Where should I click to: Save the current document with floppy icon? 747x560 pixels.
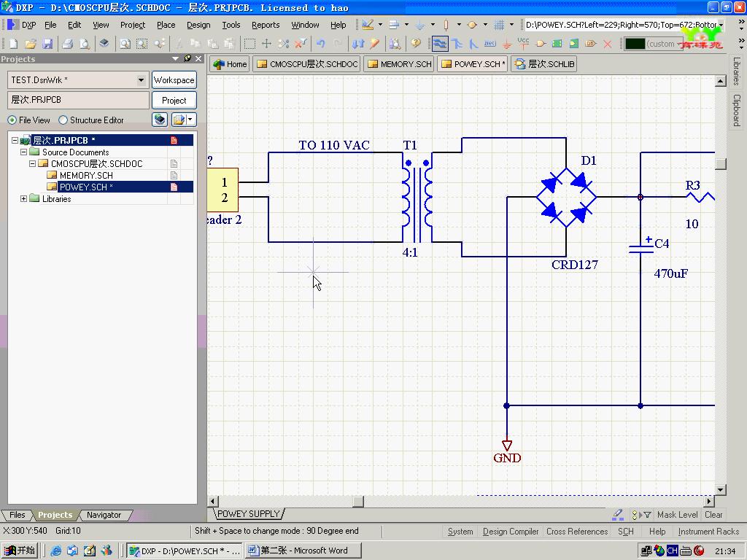click(47, 44)
